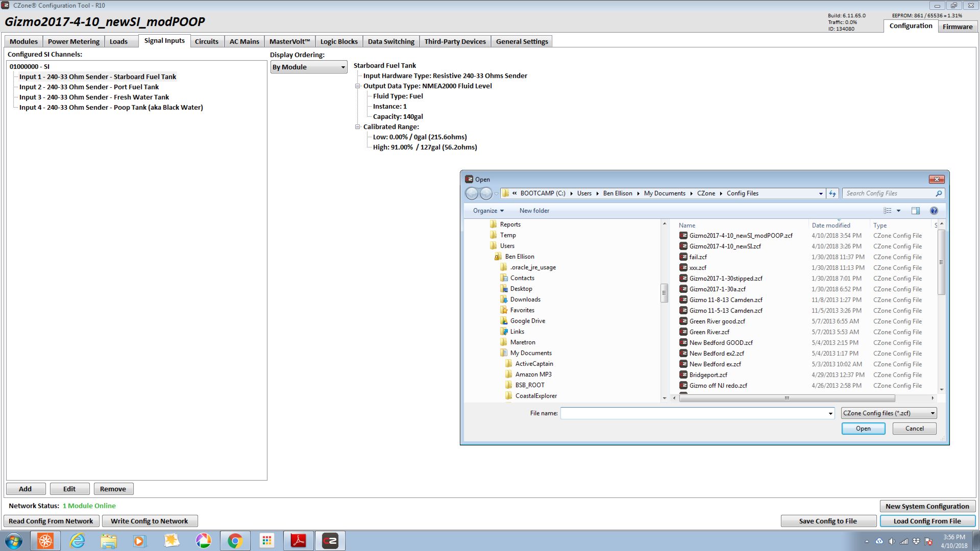The image size is (980, 551).
Task: Open the By Module display ordering dropdown
Action: pos(308,67)
